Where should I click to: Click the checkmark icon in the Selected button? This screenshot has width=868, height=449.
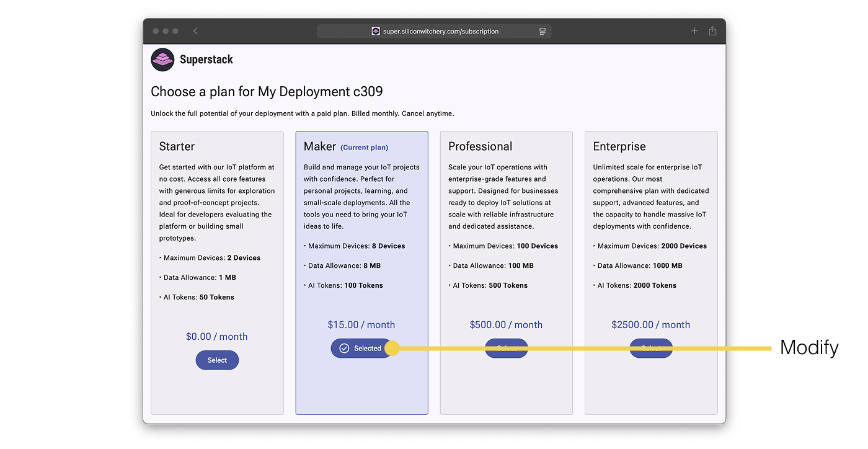tap(344, 349)
